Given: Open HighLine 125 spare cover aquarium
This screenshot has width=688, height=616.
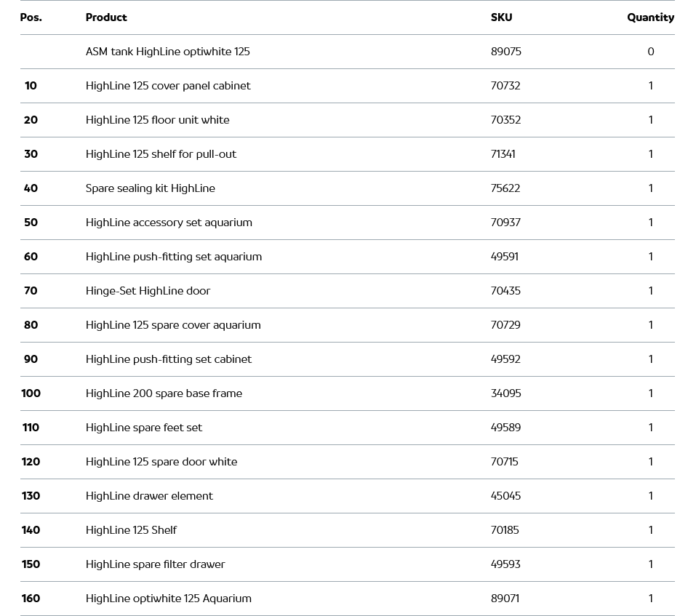Looking at the screenshot, I should (x=173, y=325).
